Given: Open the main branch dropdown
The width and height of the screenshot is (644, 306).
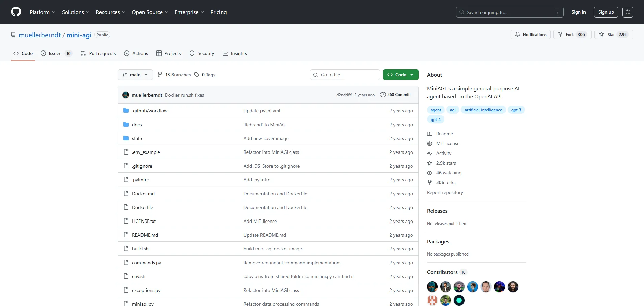Looking at the screenshot, I should pos(135,75).
